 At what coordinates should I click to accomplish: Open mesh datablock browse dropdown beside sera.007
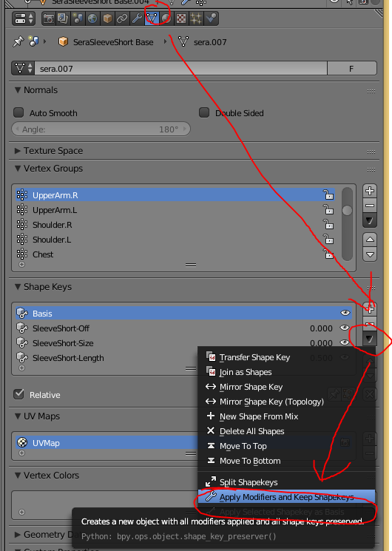pos(23,68)
